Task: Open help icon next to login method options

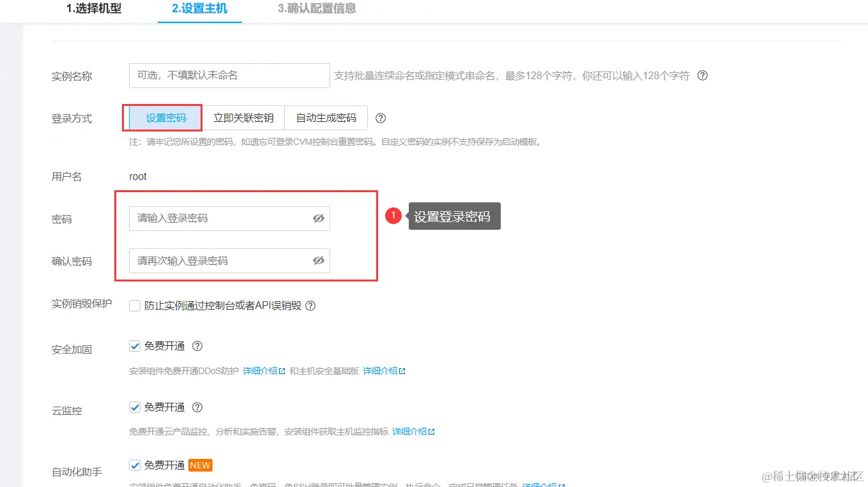Action: pos(381,118)
